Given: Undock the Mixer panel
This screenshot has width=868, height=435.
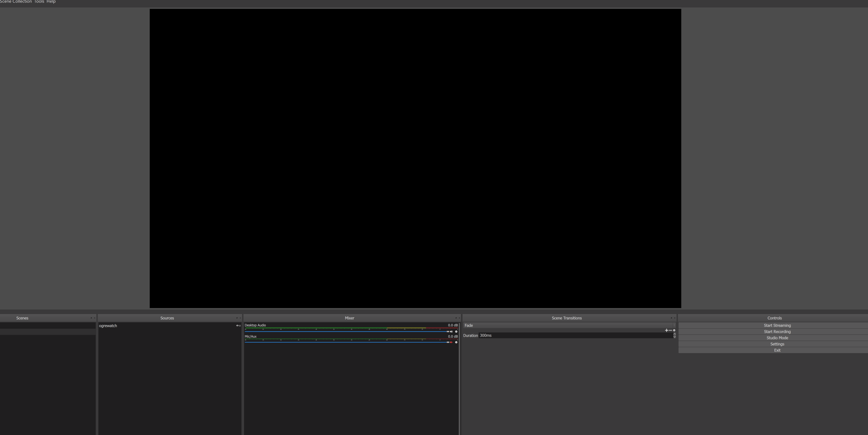Looking at the screenshot, I should pyautogui.click(x=456, y=318).
